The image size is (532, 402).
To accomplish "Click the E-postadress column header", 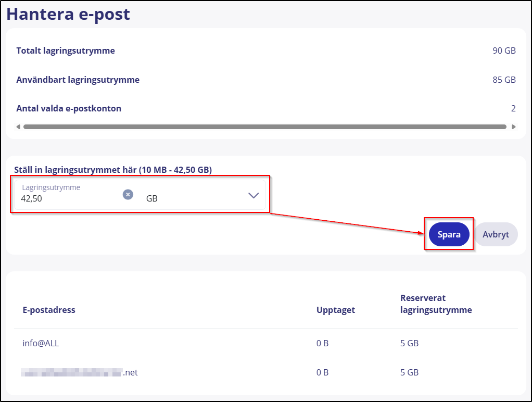I will pos(49,309).
